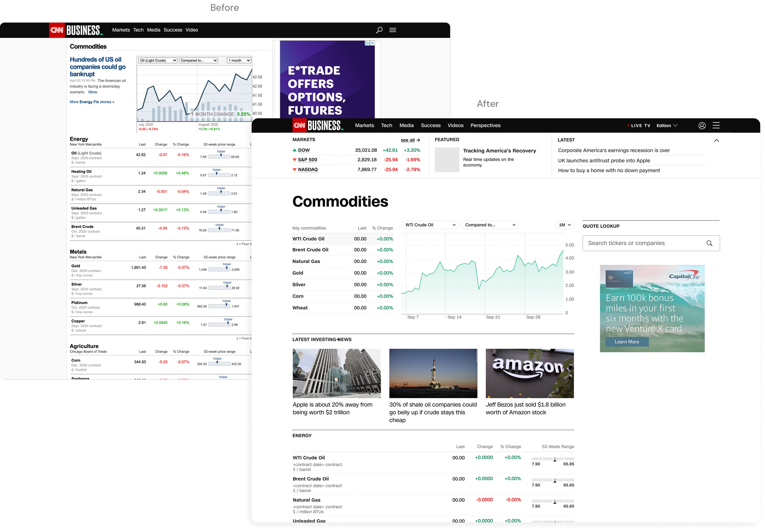Click Platinum row in Before Metals table
Viewport: 765px width, 532px height.
160,307
